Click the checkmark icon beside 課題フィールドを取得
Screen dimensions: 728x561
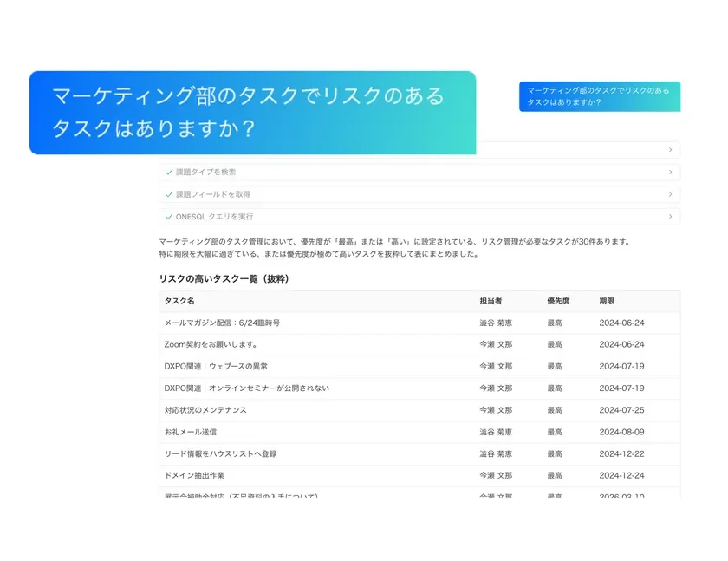[x=168, y=194]
